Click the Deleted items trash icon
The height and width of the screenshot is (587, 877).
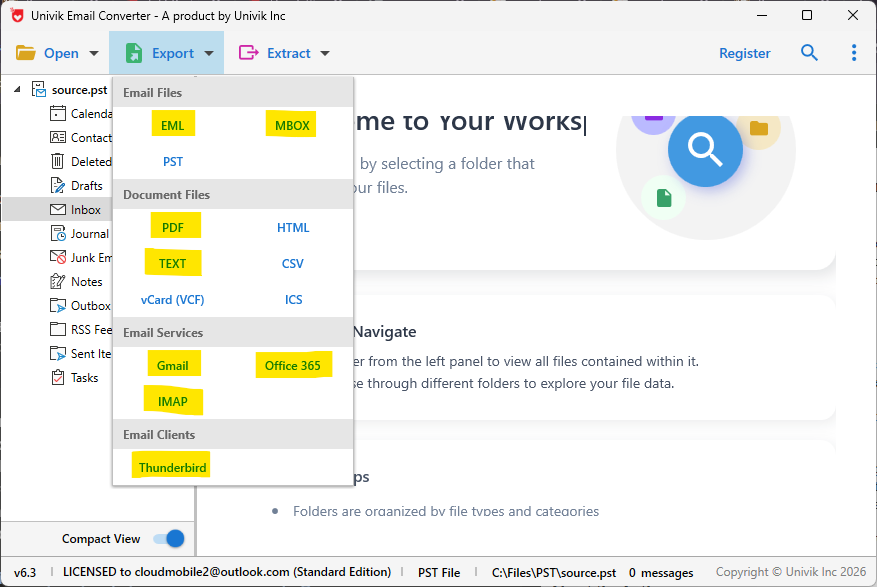58,162
